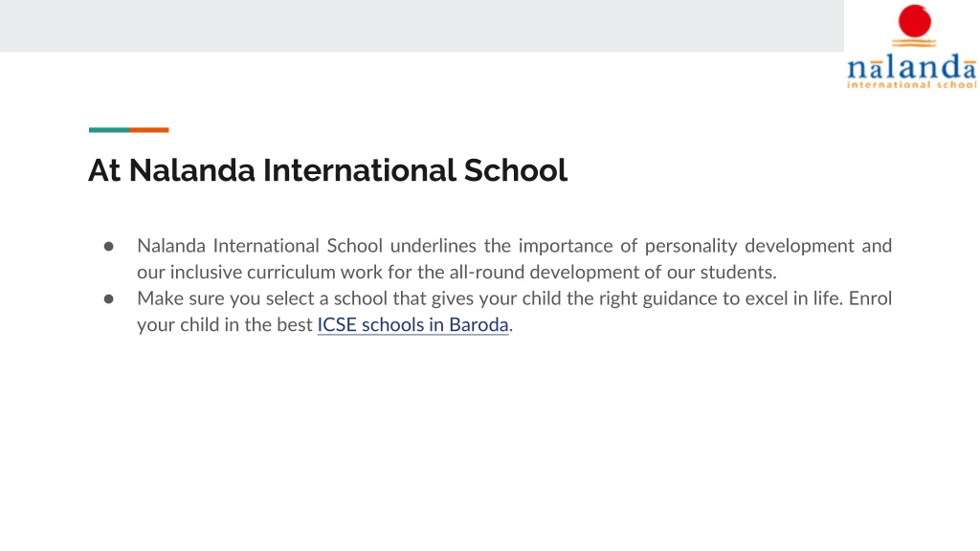
Task: Click the red circle in the Nalanda logo
Action: pos(914,21)
